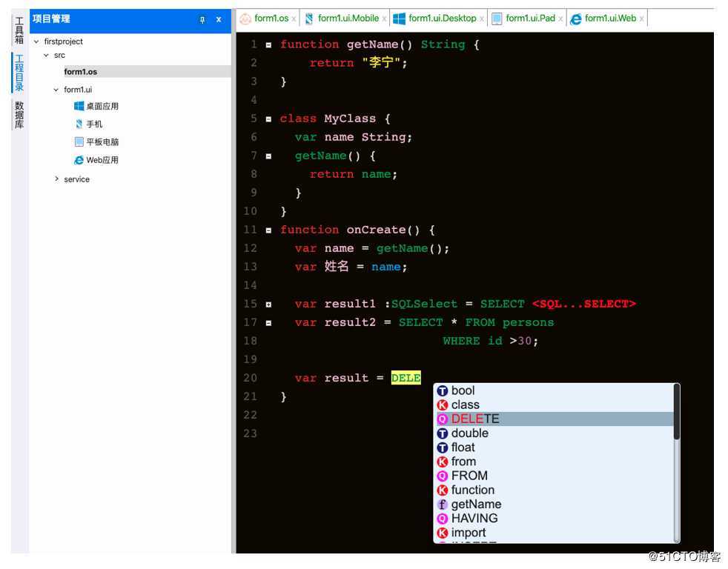Select firstproject in the tree
This screenshot has width=728, height=569.
(63, 41)
